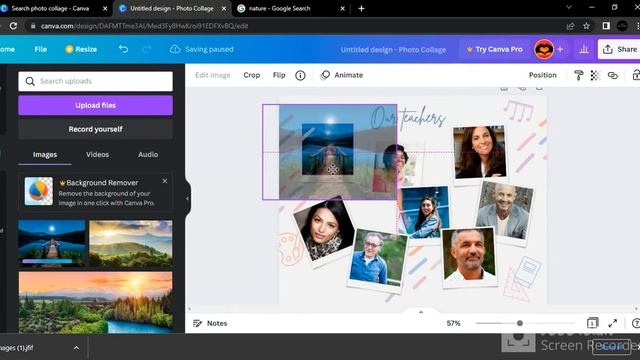Click the design title Untitled design - Photo Collage
This screenshot has width=640, height=360.
click(x=393, y=49)
